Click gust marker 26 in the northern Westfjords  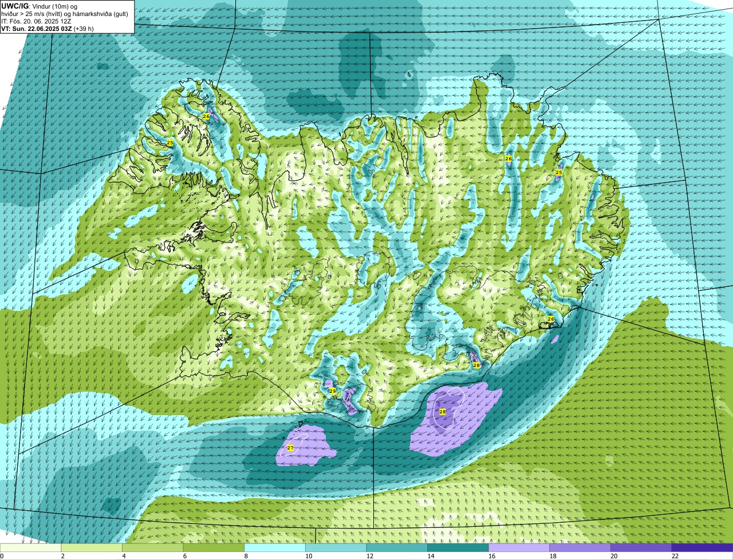coord(206,116)
